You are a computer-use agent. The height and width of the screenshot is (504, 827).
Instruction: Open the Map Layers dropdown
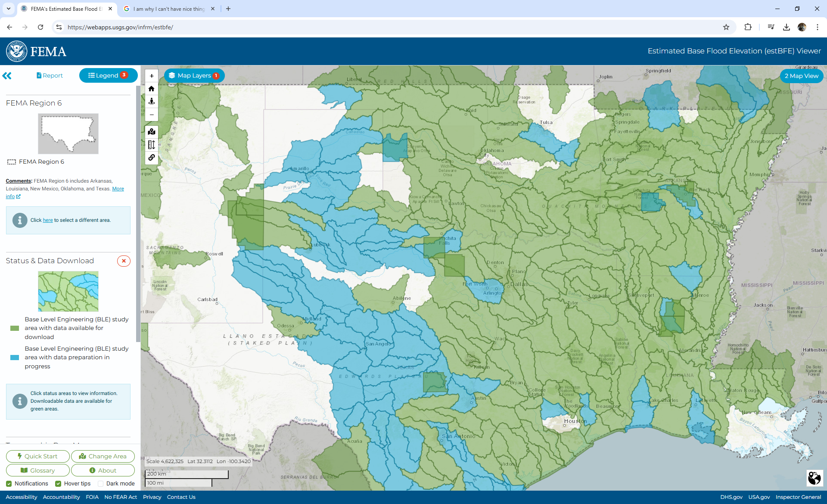pyautogui.click(x=194, y=76)
